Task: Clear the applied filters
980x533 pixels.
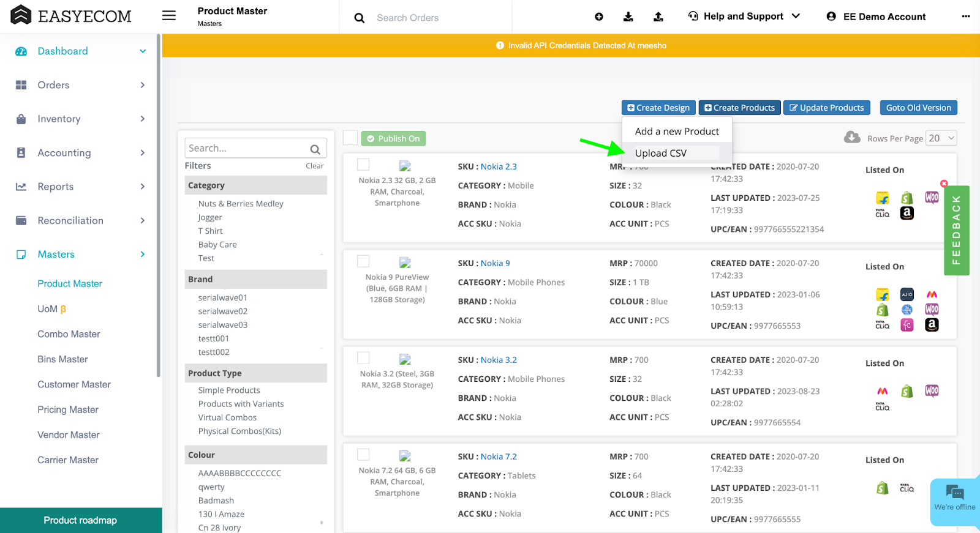Action: coord(315,166)
